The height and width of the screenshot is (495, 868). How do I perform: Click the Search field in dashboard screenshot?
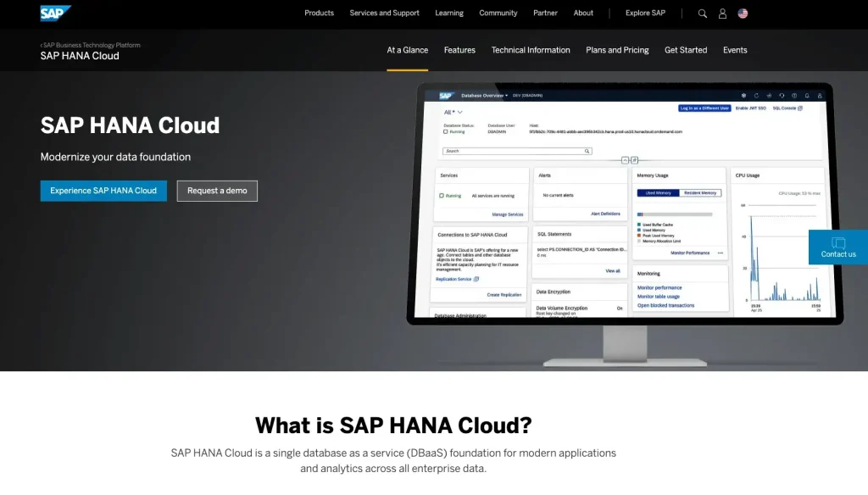pyautogui.click(x=517, y=151)
